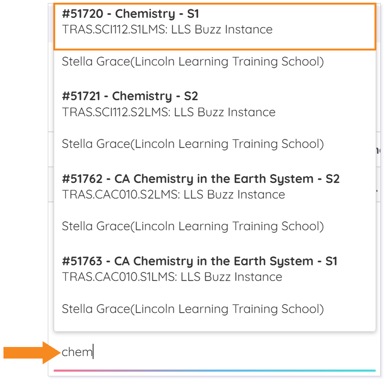Screen dimensions: 388x384
Task: Click the gradient underline below the search input
Action: 215,370
